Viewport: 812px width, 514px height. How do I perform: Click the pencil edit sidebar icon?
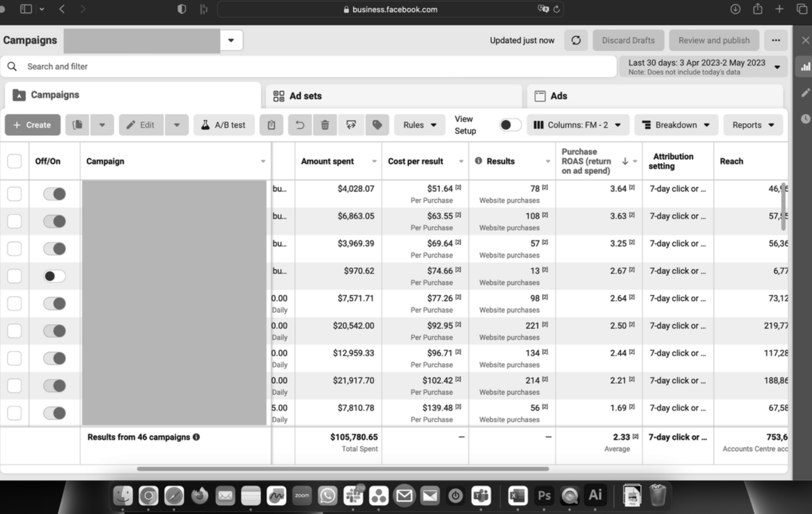tap(805, 92)
